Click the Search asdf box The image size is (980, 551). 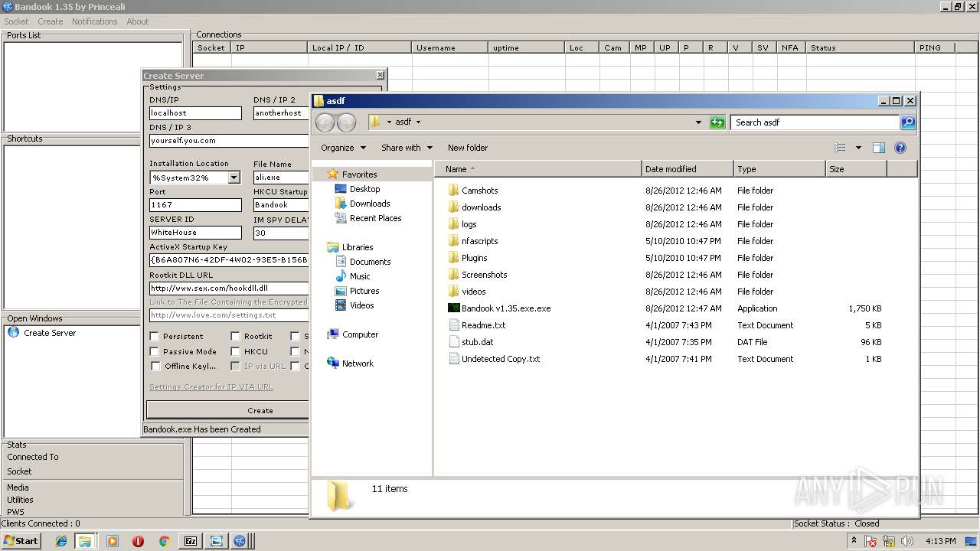815,122
